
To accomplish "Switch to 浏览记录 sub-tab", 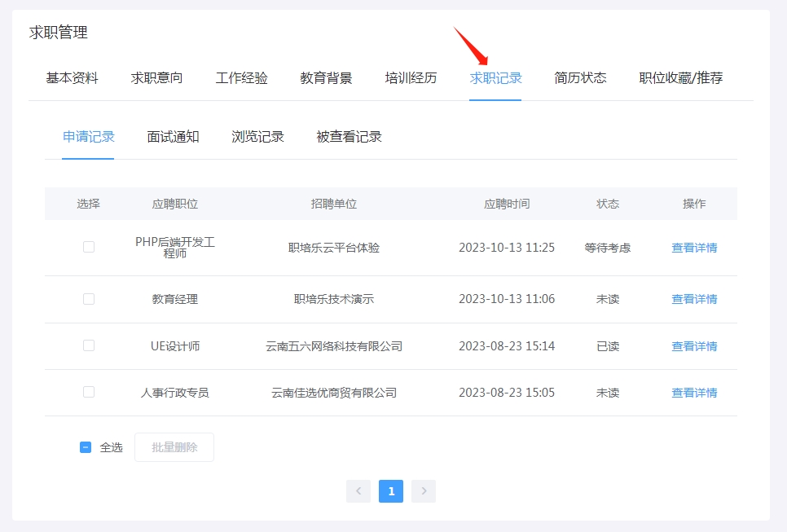I will click(x=258, y=137).
